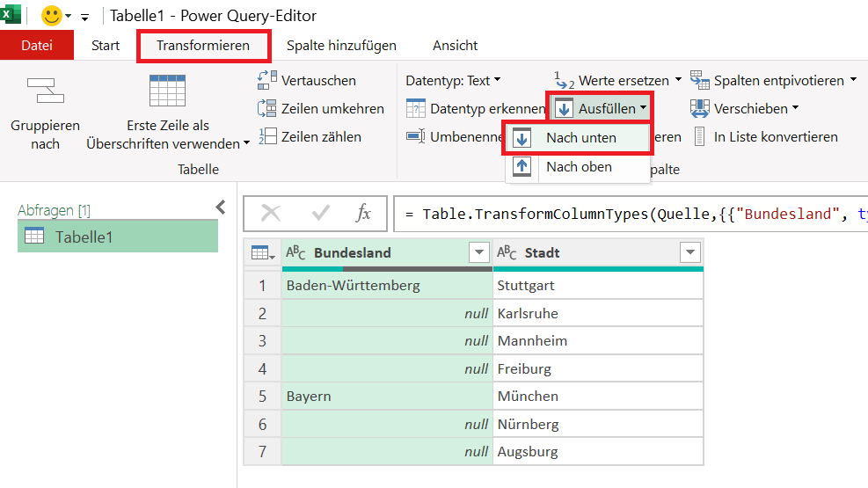Select the Augsburg cell

pos(598,451)
